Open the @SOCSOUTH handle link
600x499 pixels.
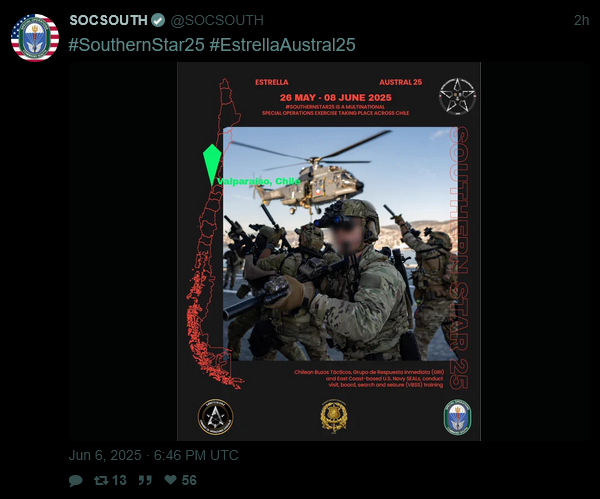coord(217,20)
